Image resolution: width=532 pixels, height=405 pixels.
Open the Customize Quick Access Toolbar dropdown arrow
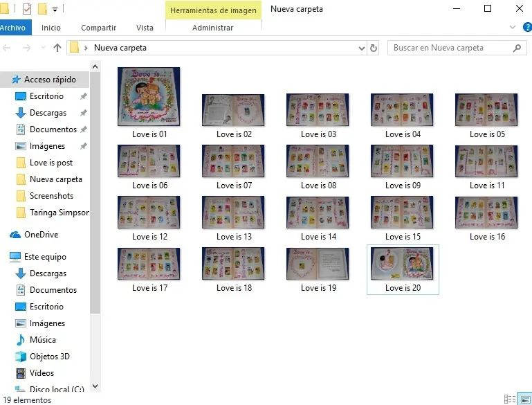click(x=55, y=10)
